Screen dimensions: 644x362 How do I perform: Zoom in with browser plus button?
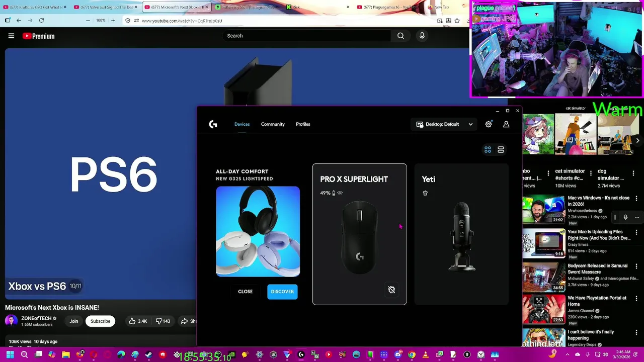pos(113,21)
